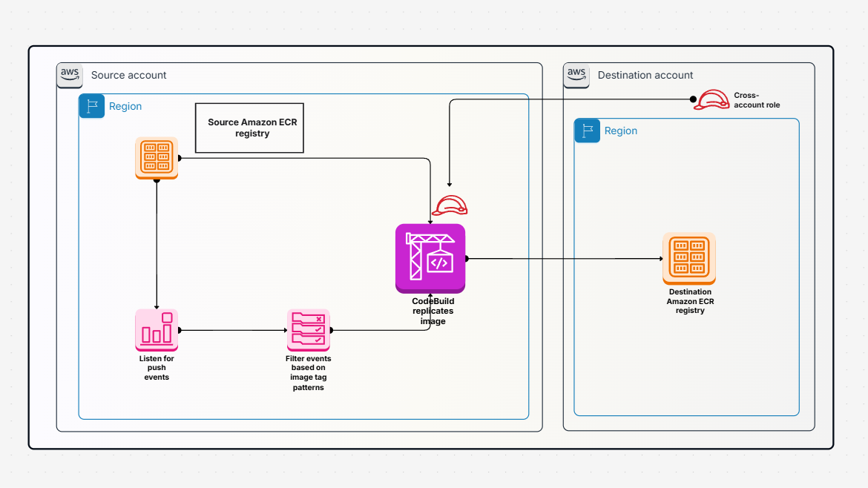Select the 'CodeBuild replicates image' label
Viewport: 868px width, 488px height.
point(433,311)
